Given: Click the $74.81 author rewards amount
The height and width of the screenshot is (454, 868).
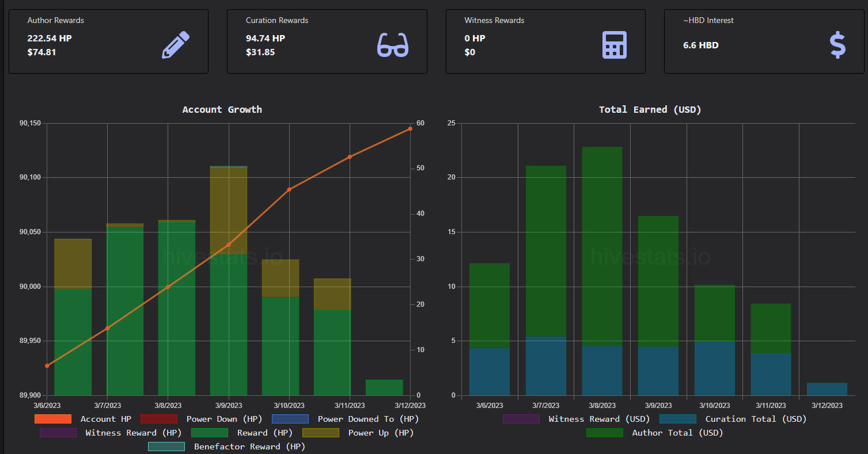Looking at the screenshot, I should pos(41,52).
